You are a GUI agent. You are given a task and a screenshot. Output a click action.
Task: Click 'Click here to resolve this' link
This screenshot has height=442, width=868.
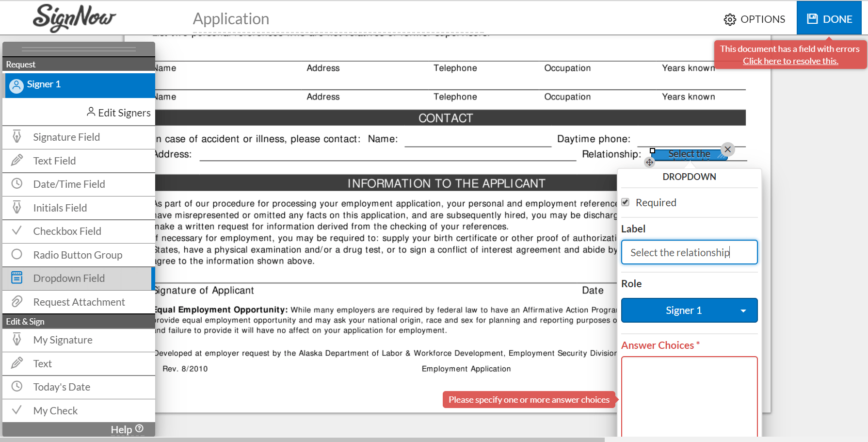tap(790, 61)
